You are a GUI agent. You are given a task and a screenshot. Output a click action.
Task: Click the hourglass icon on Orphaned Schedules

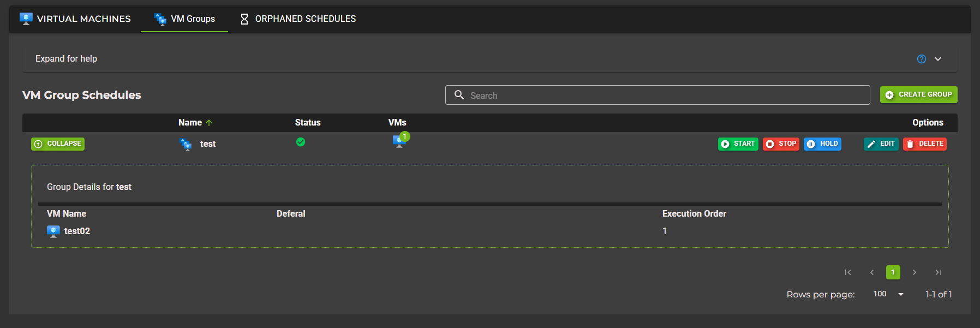(244, 18)
